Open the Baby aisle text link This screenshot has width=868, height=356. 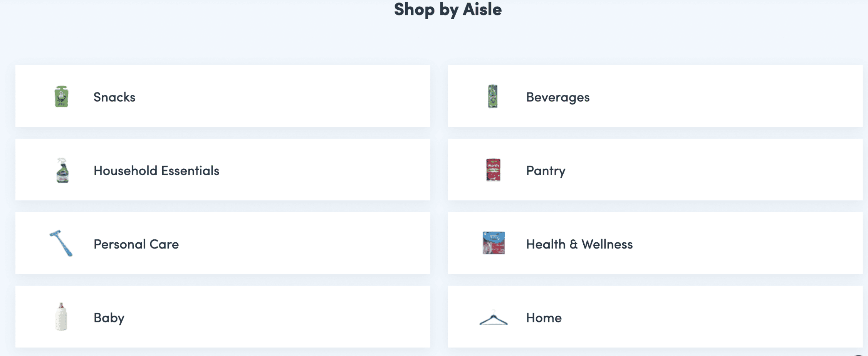click(109, 318)
